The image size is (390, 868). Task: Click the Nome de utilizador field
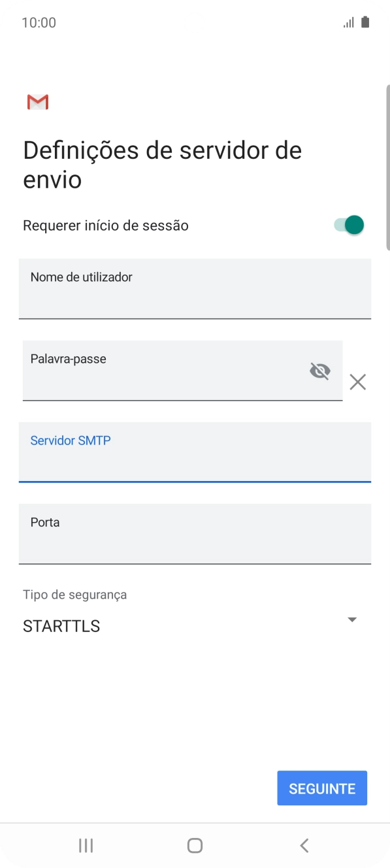(194, 290)
